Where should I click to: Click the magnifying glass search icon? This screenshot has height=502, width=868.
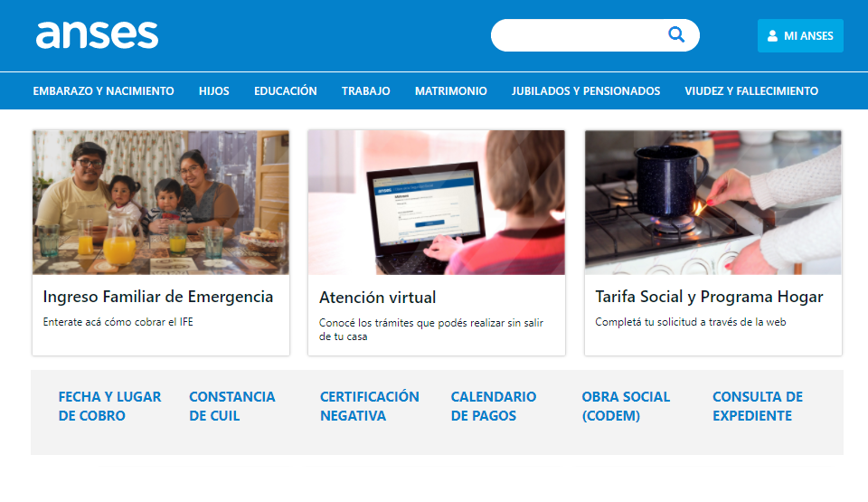pyautogui.click(x=676, y=35)
